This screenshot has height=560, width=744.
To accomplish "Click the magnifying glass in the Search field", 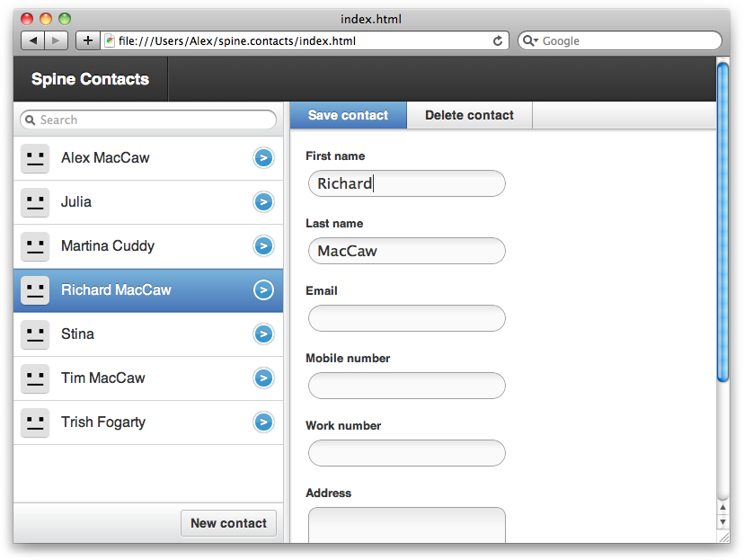I will tap(30, 120).
